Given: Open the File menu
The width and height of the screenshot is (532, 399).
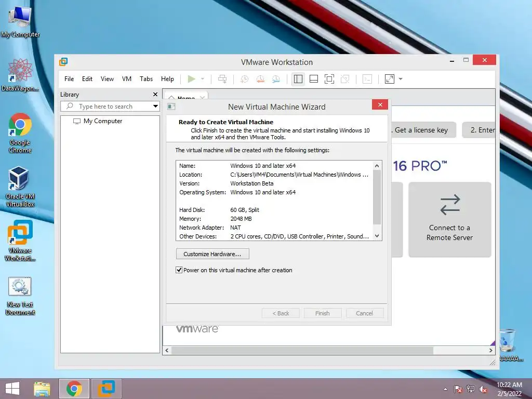Looking at the screenshot, I should click(x=69, y=79).
